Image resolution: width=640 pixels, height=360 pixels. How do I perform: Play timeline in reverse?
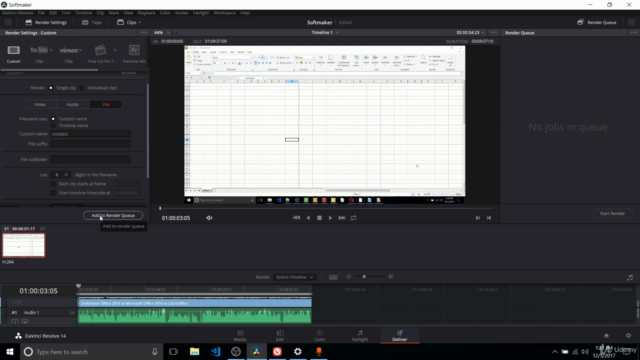click(308, 218)
